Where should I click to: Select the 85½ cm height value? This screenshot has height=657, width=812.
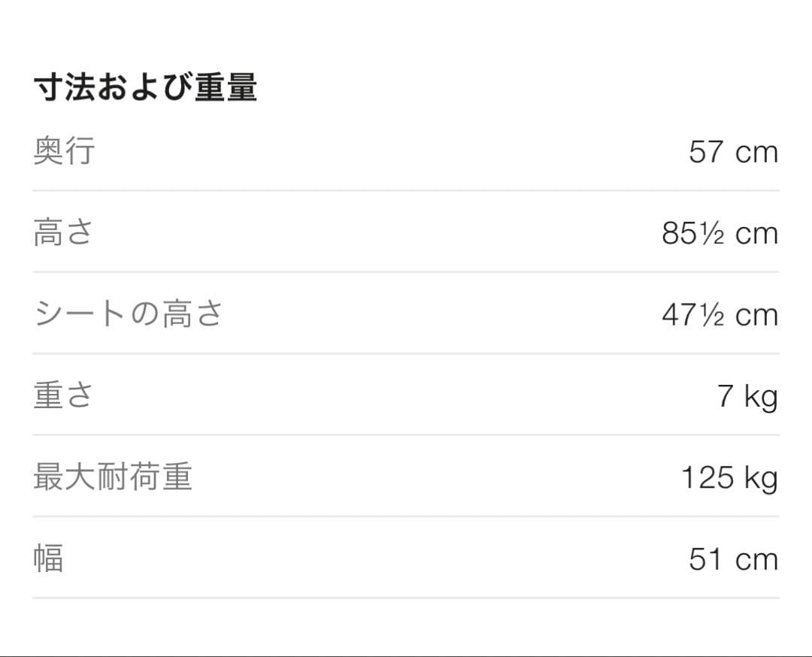tap(720, 233)
